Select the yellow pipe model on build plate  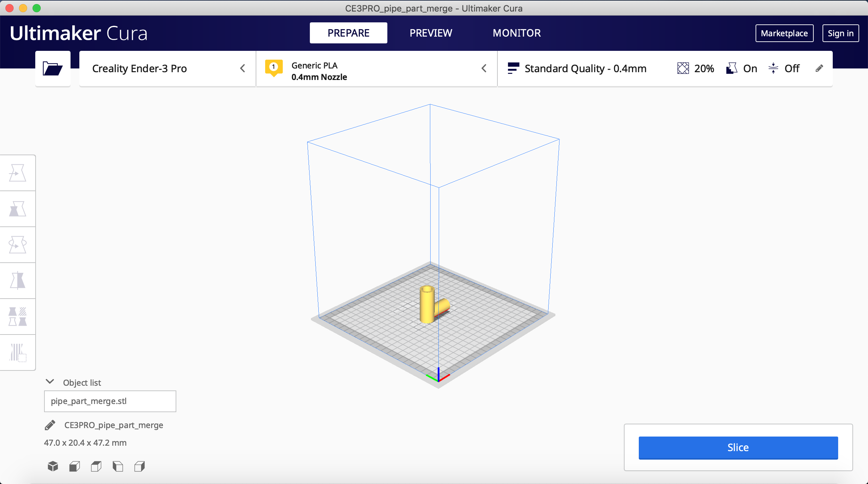[428, 305]
